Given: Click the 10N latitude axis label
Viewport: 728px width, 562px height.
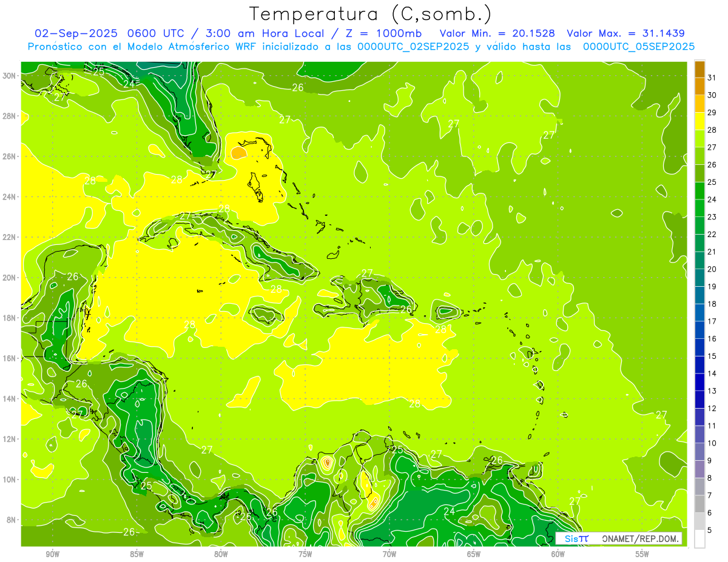Looking at the screenshot, I should point(9,479).
